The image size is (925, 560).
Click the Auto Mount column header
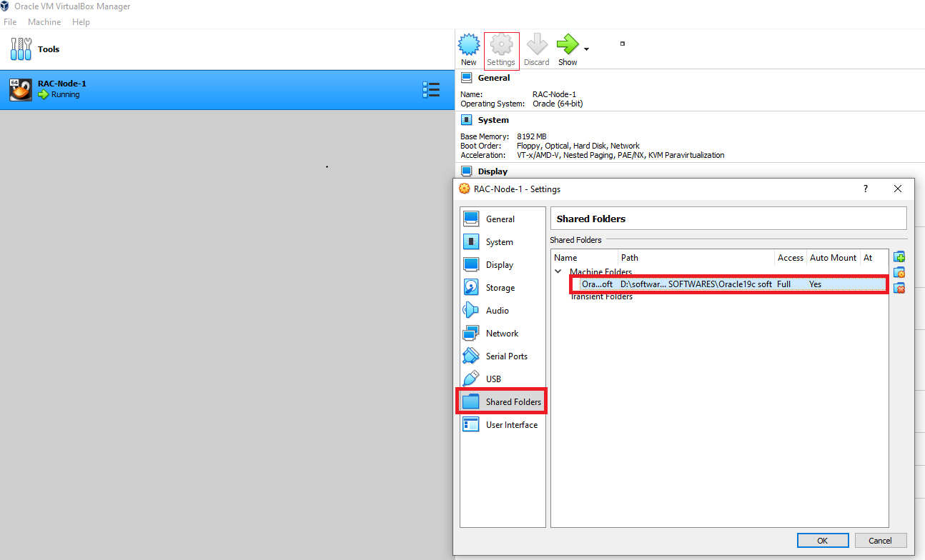(x=833, y=258)
